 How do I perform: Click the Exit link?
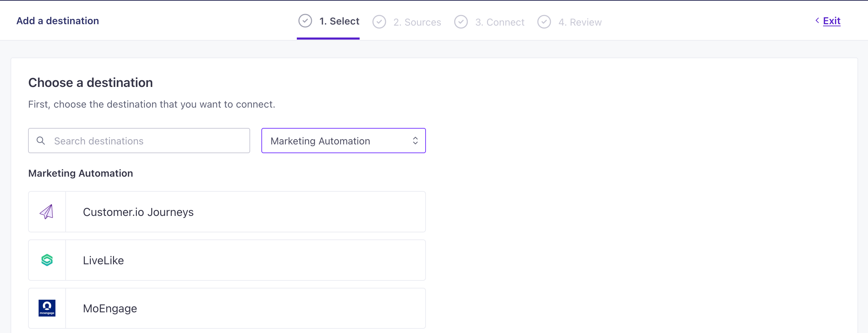click(x=832, y=21)
